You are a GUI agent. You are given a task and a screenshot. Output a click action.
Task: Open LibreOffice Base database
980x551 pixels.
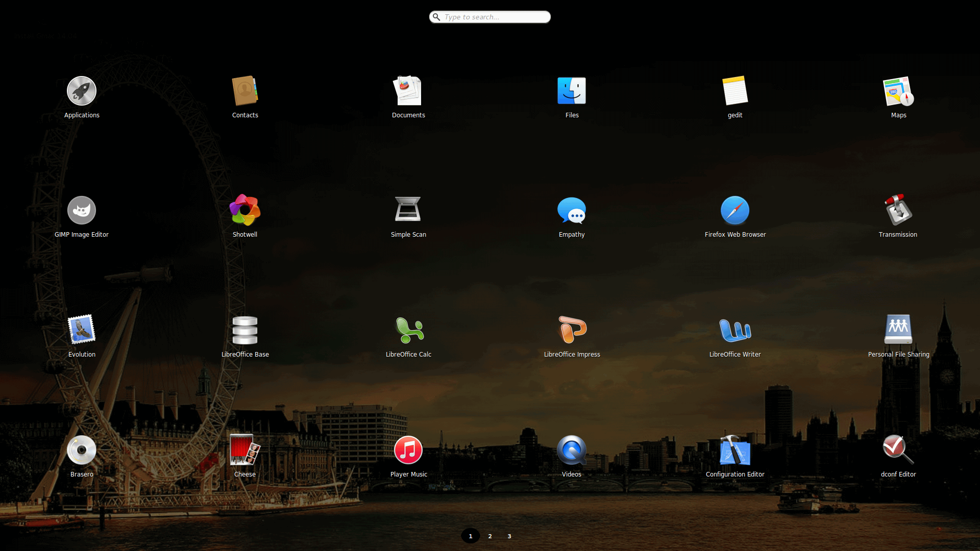[245, 330]
